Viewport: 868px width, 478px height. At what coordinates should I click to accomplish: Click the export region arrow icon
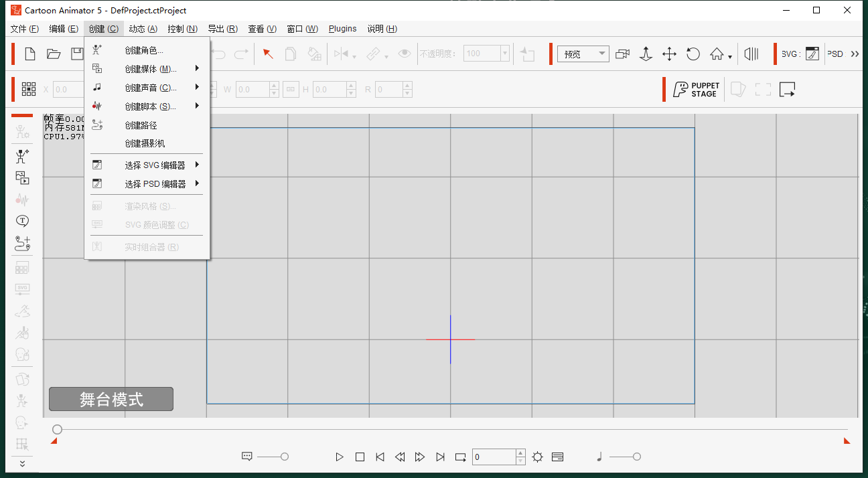coord(787,89)
